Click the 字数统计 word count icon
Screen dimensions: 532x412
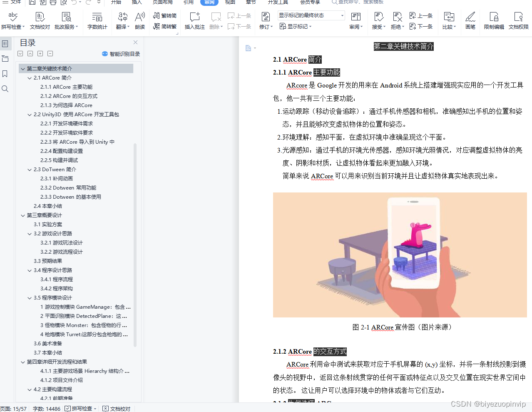(97, 20)
